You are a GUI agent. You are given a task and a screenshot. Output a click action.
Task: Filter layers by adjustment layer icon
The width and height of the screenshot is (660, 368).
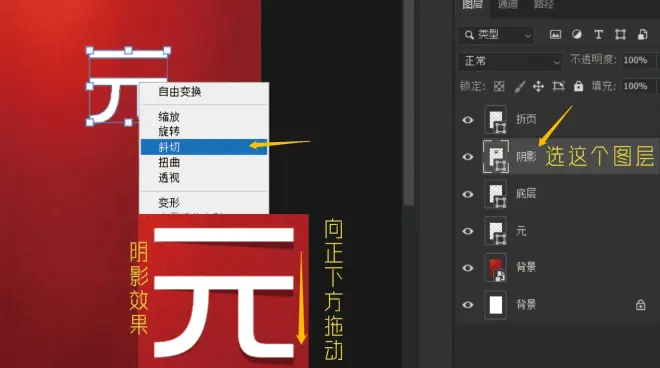click(x=577, y=35)
